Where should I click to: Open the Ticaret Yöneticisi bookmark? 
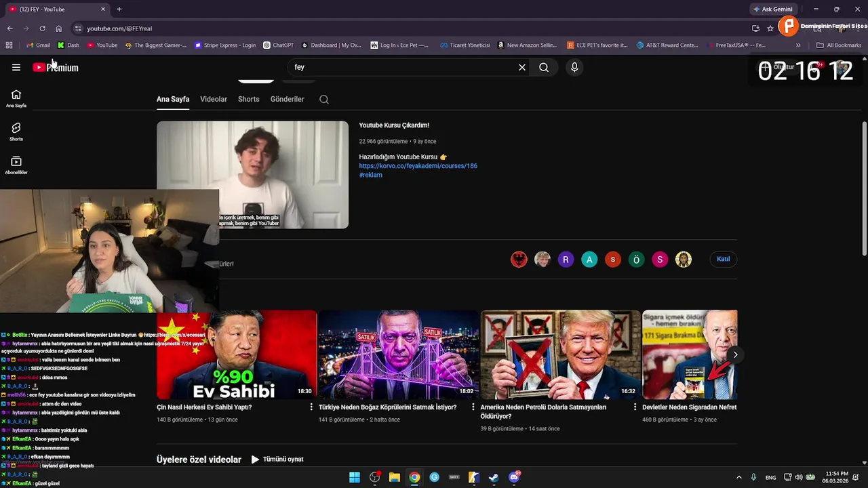[465, 45]
